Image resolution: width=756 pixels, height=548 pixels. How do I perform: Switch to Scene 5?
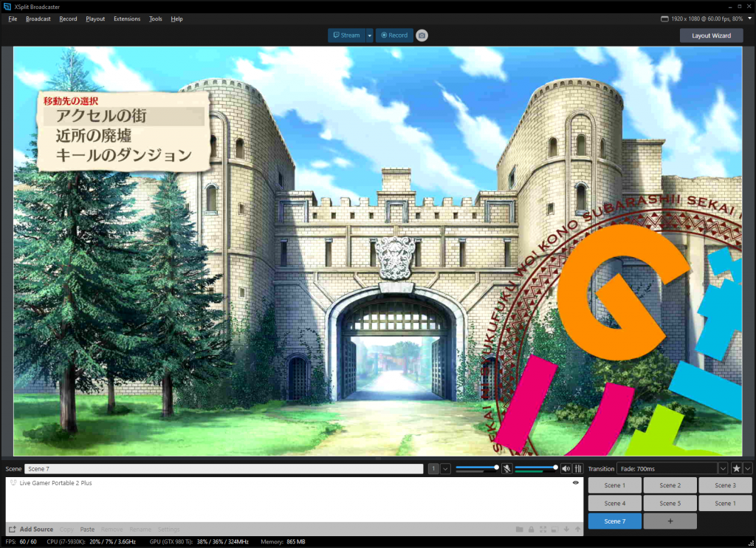(670, 503)
